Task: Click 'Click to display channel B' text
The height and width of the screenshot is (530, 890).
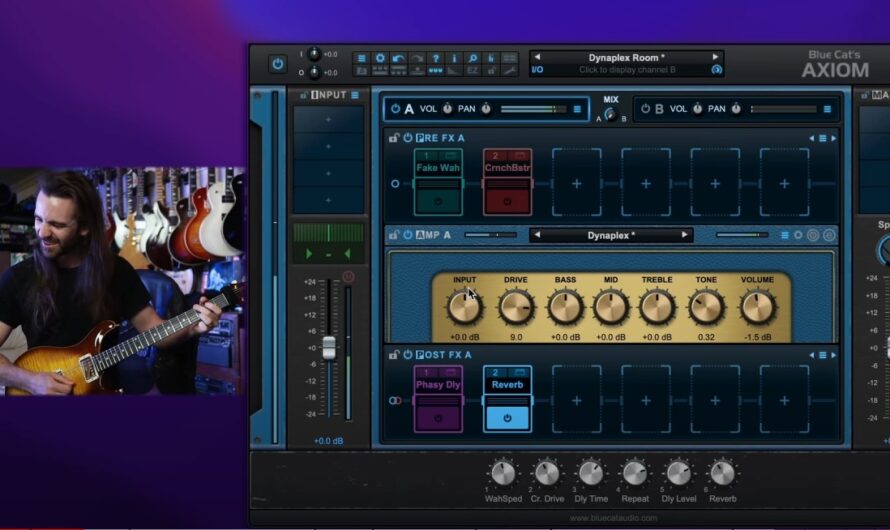Action: [x=627, y=70]
